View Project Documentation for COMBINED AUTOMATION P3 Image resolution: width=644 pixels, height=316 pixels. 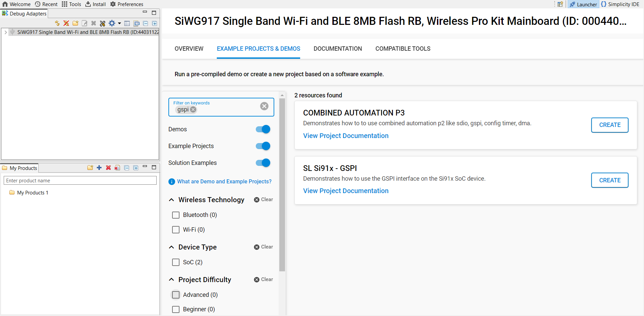pos(346,136)
